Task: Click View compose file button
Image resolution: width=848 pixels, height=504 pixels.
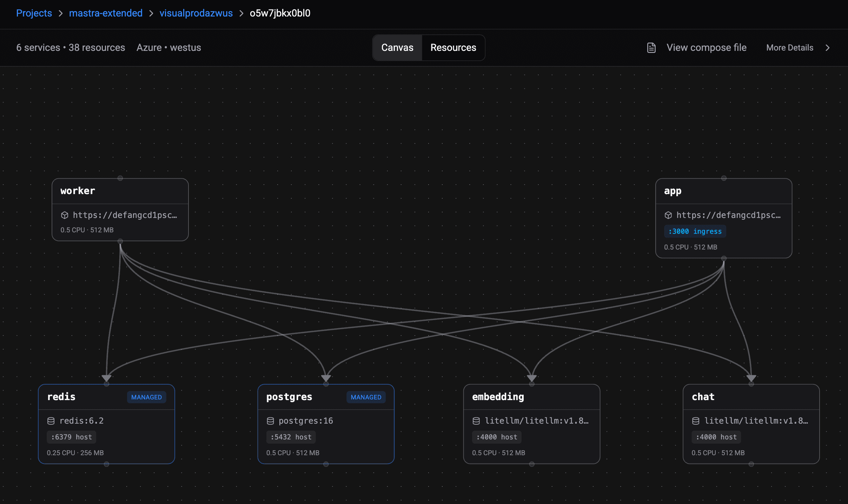Action: click(697, 48)
